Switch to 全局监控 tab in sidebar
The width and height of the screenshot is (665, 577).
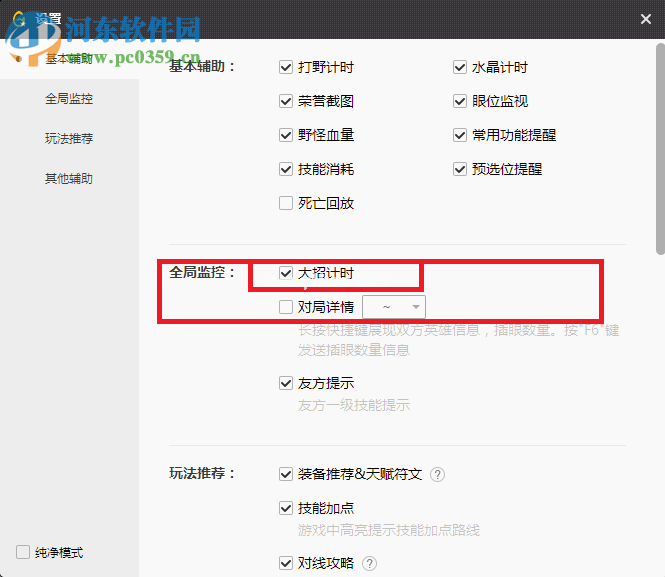(x=69, y=99)
